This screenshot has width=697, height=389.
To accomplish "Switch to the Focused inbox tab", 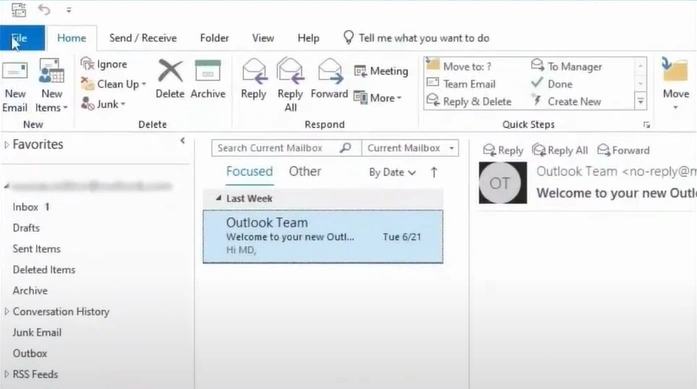I will 249,172.
